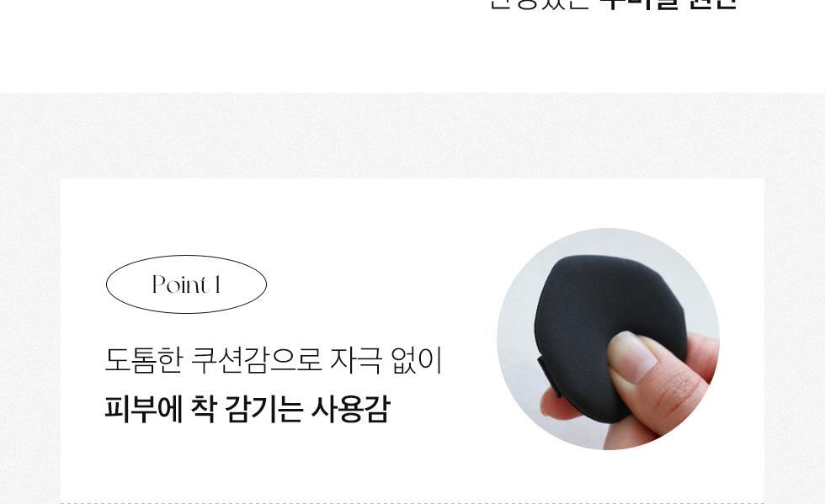This screenshot has height=504, width=825.
Task: Click the gray textured background left of card
Action: (x=30, y=316)
